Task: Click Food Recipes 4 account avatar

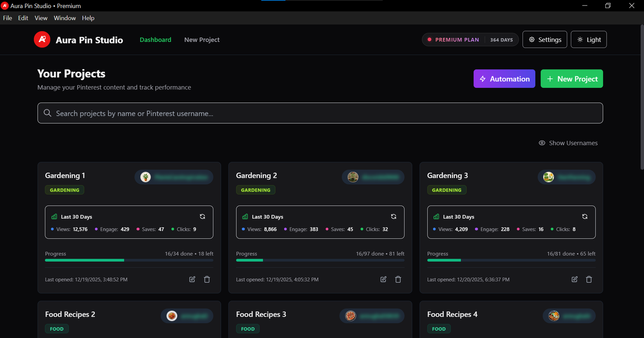Action: coord(554,316)
